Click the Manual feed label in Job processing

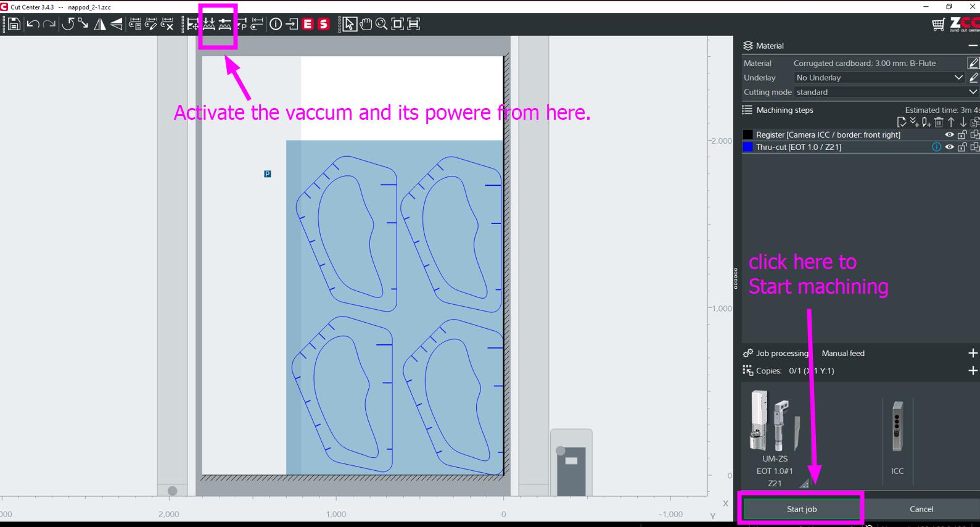pos(843,353)
